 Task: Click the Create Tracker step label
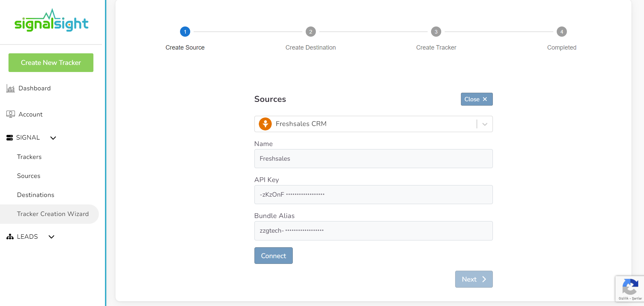(x=436, y=48)
